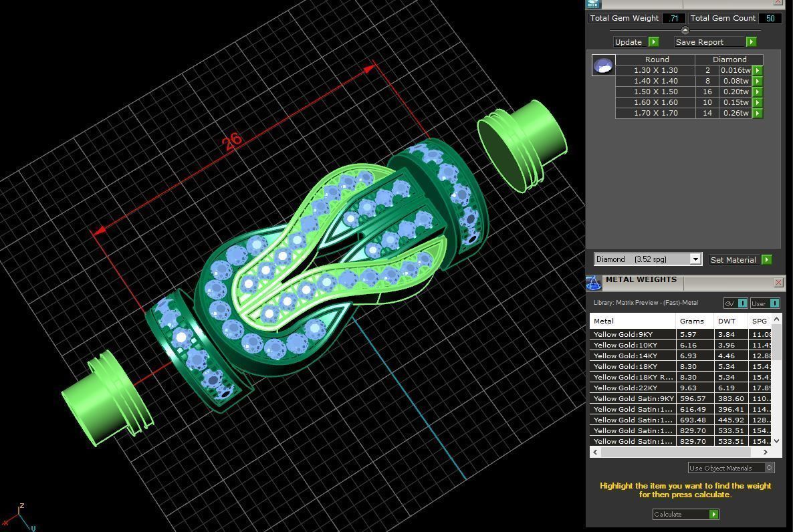Viewport: 793px width, 532px height.
Task: Click metal list scroll-right arrow
Action: (765, 452)
